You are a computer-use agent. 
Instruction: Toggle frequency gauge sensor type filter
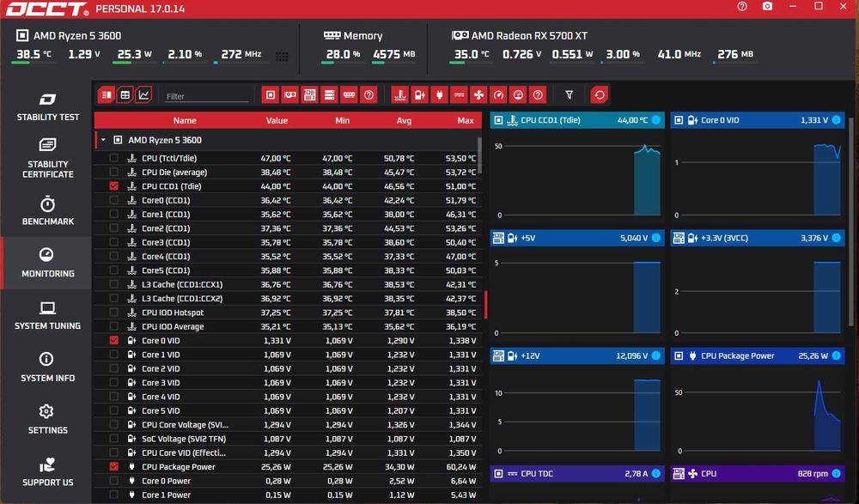coord(498,94)
